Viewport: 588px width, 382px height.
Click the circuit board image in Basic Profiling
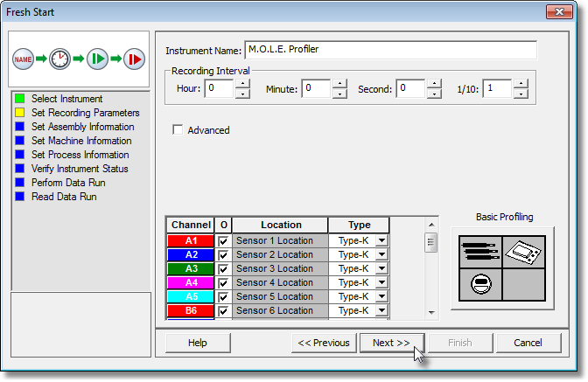tap(524, 252)
